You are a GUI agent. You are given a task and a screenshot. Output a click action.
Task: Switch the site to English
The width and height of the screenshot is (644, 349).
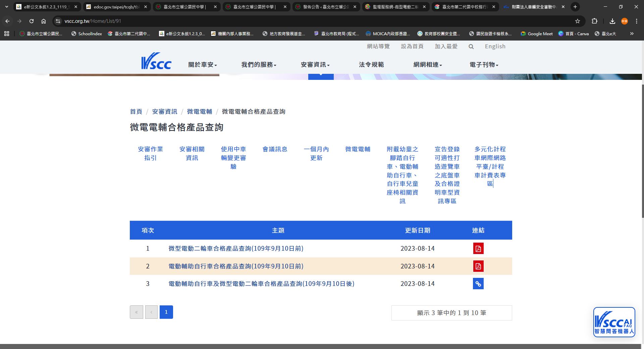(495, 46)
